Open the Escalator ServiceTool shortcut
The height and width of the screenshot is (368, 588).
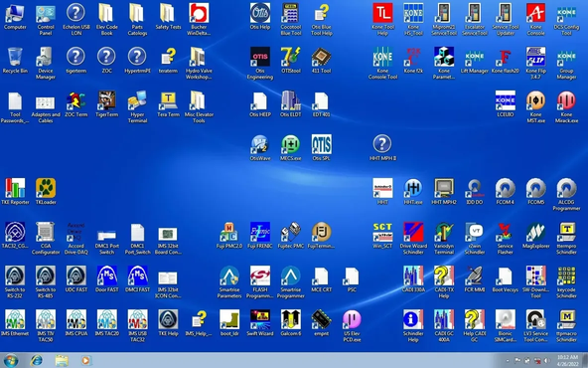475,20
